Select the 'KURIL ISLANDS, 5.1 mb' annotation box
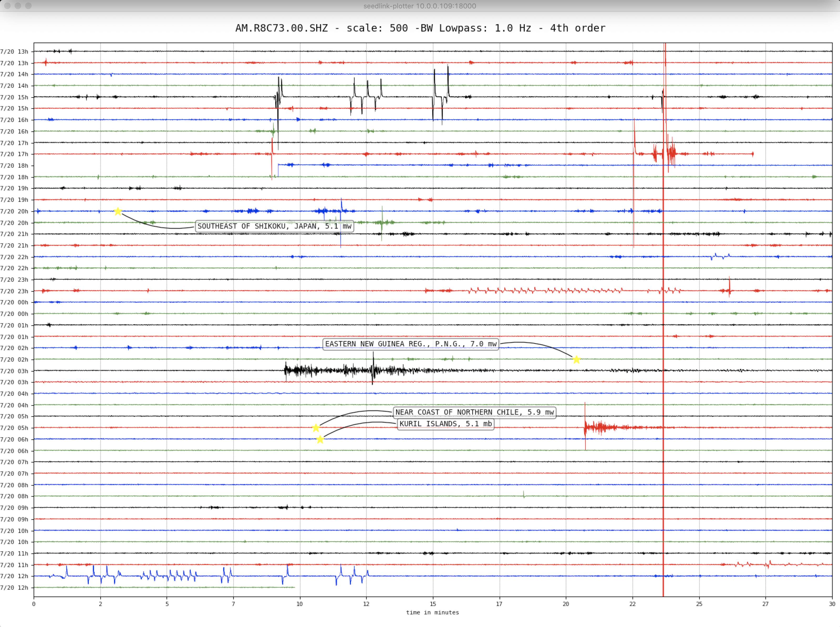Viewport: 840px width, 627px height. pyautogui.click(x=445, y=424)
